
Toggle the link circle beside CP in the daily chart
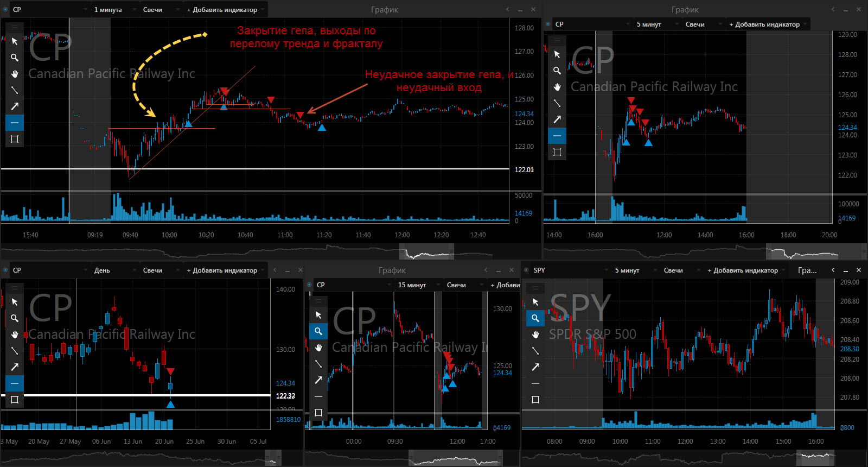(x=6, y=270)
